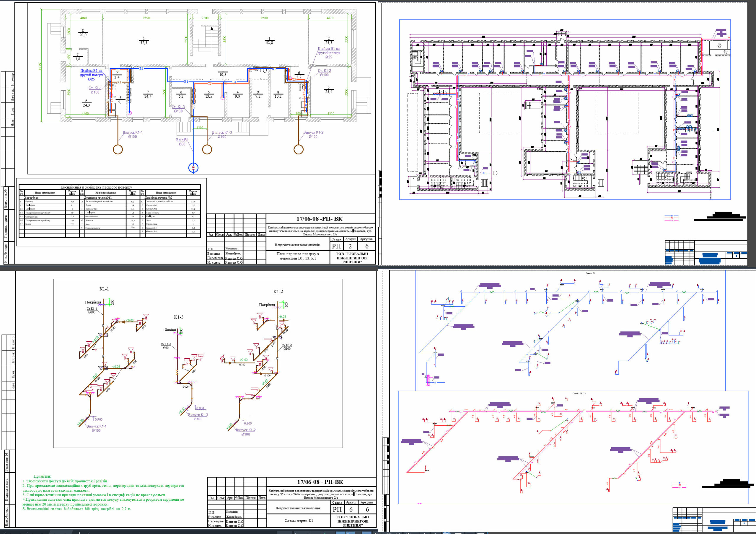This screenshot has width=756, height=534.
Task: Select room area value "52,5"
Action: pyautogui.click(x=144, y=43)
